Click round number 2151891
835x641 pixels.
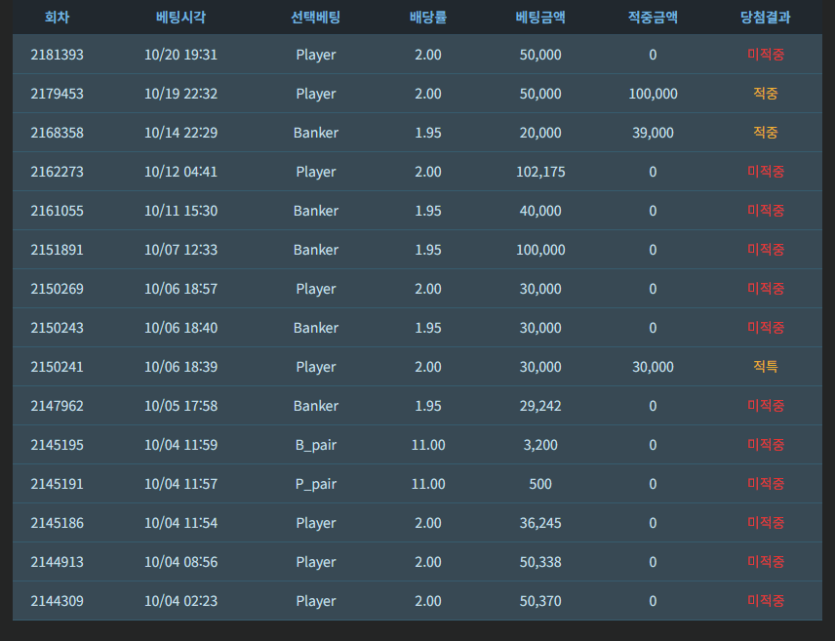pos(57,250)
